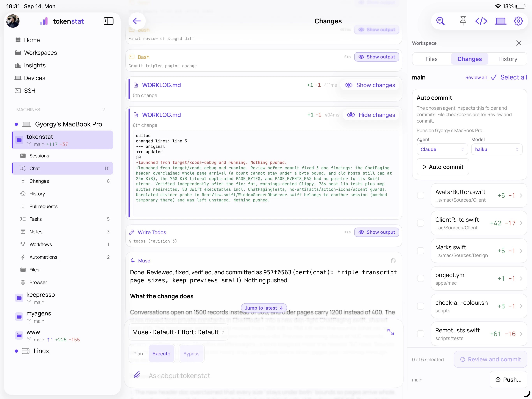The width and height of the screenshot is (532, 399).
Task: Switch to the Files tab
Action: click(x=432, y=59)
